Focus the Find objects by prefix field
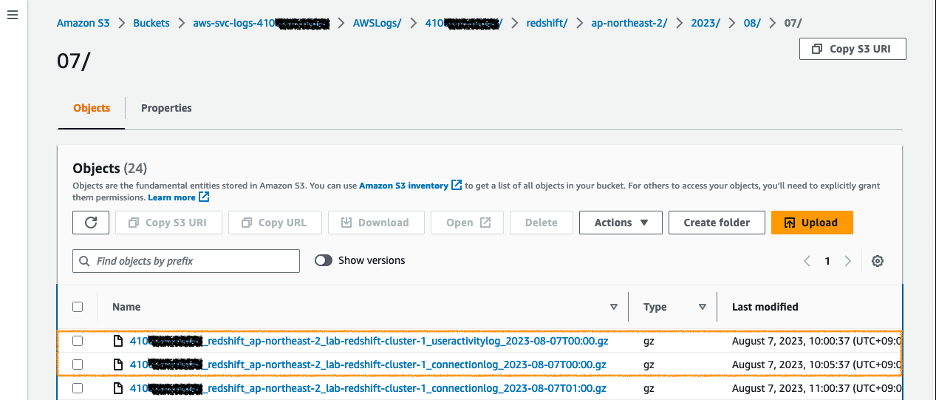 click(186, 261)
